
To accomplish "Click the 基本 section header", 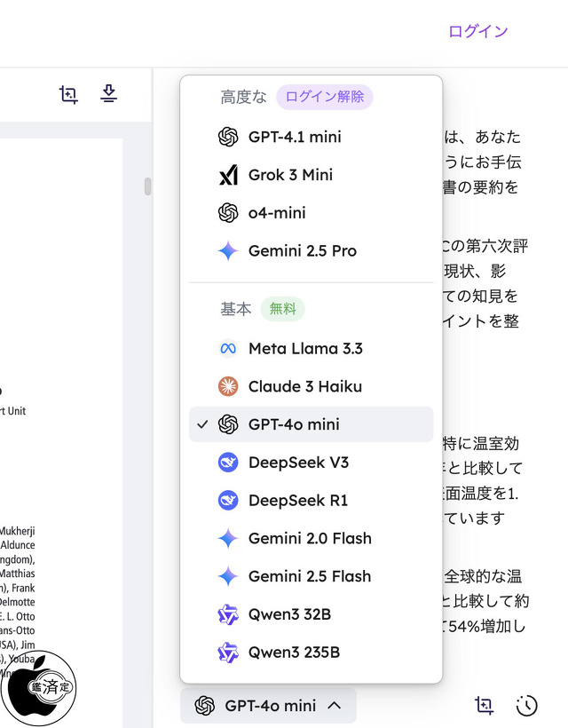I will click(x=236, y=309).
